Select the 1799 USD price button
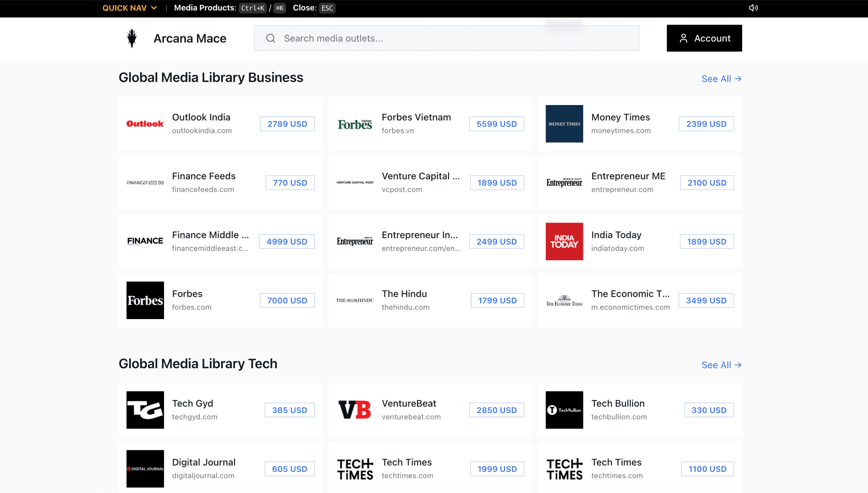This screenshot has height=493, width=868. 498,300
